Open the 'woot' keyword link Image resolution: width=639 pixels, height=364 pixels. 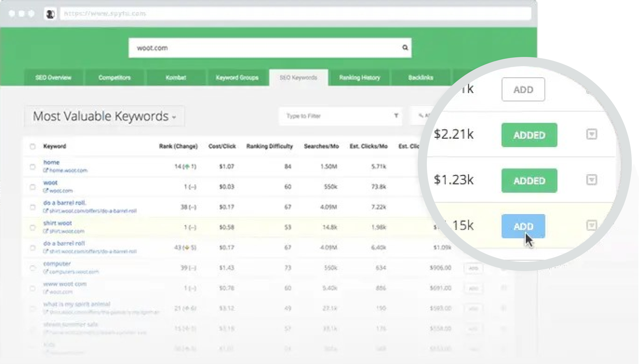pyautogui.click(x=50, y=183)
